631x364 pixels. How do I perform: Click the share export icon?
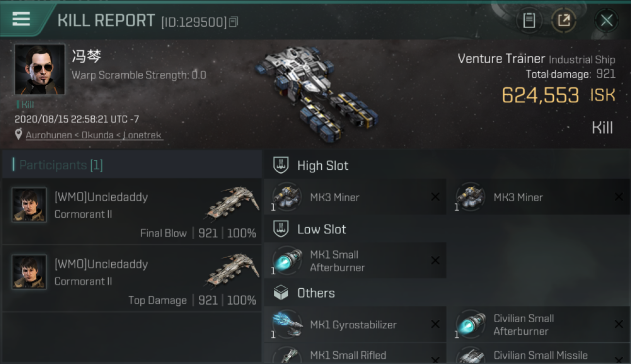[564, 20]
